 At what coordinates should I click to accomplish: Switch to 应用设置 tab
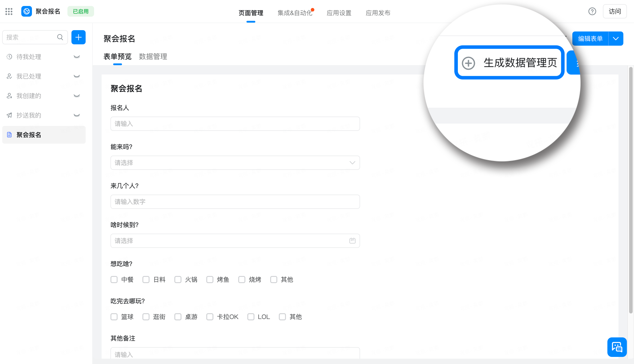339,13
